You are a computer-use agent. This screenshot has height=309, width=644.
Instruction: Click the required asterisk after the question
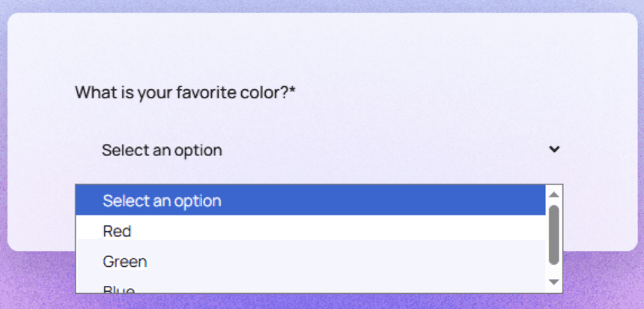click(x=294, y=92)
